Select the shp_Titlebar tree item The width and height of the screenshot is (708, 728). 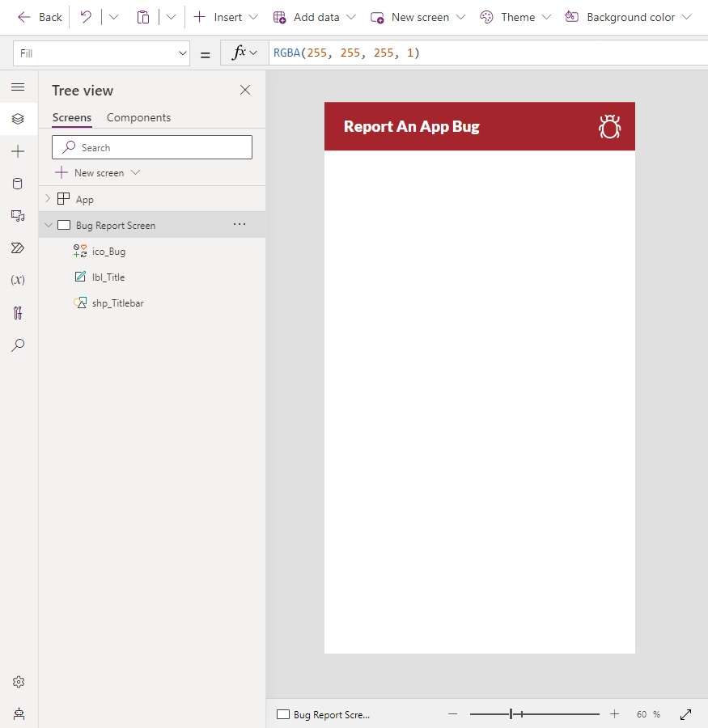[x=117, y=303]
